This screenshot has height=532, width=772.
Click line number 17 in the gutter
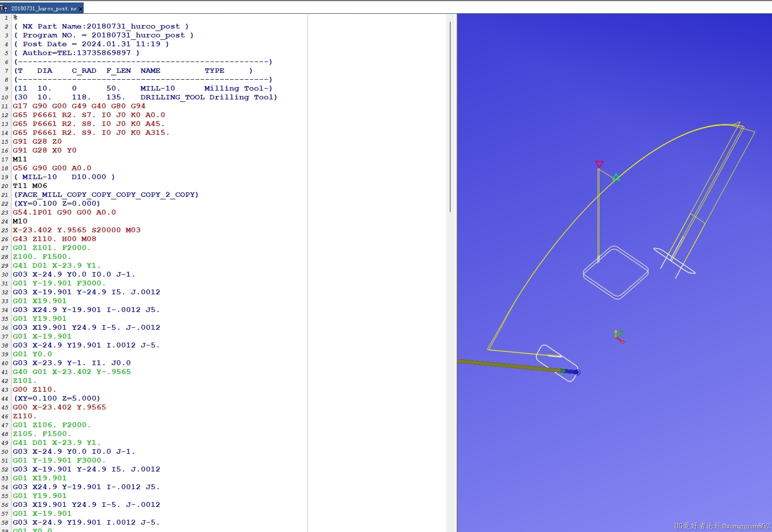pos(5,159)
